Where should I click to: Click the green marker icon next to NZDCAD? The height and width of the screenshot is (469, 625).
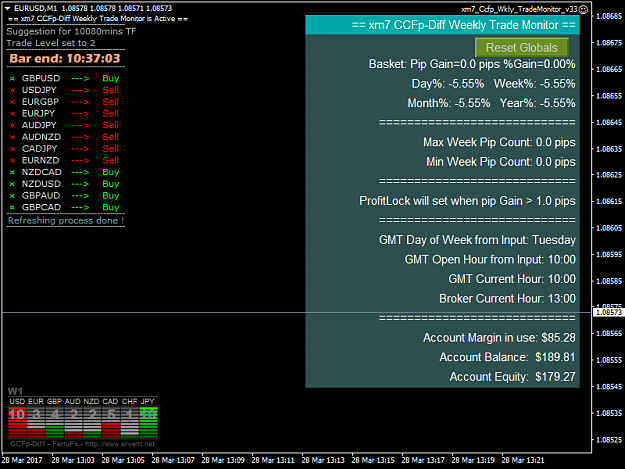[x=12, y=173]
